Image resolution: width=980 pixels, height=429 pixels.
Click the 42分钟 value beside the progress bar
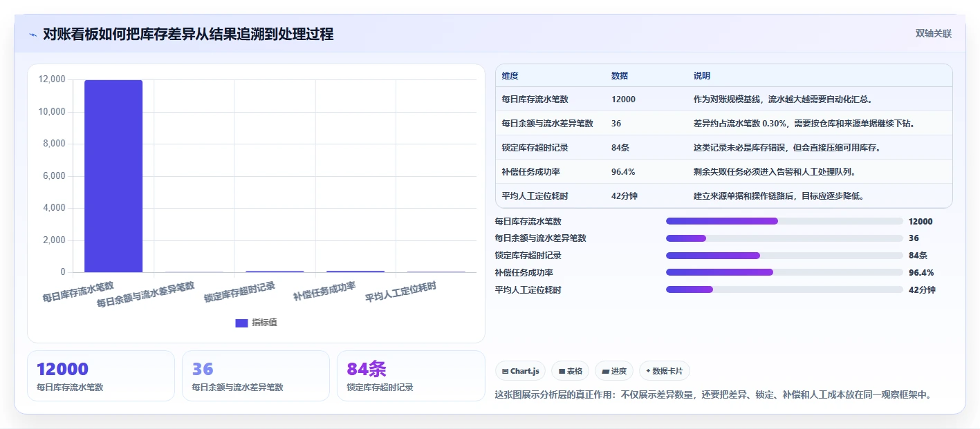tap(922, 290)
